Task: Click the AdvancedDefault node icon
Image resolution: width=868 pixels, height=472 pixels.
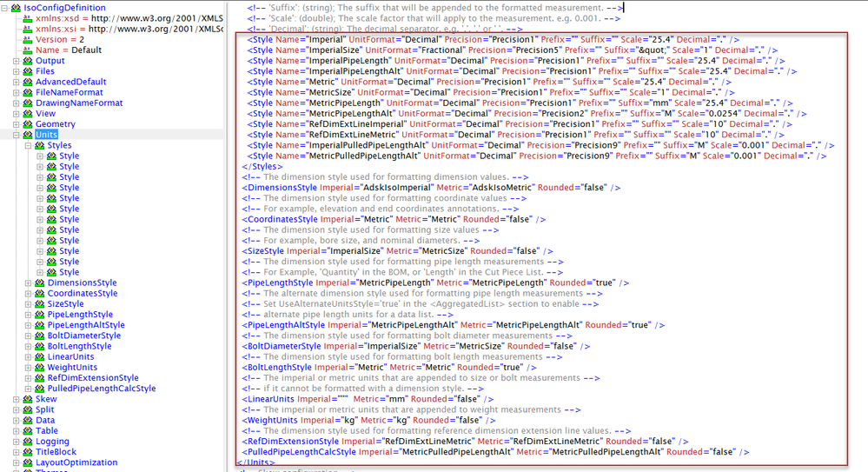Action: point(27,82)
